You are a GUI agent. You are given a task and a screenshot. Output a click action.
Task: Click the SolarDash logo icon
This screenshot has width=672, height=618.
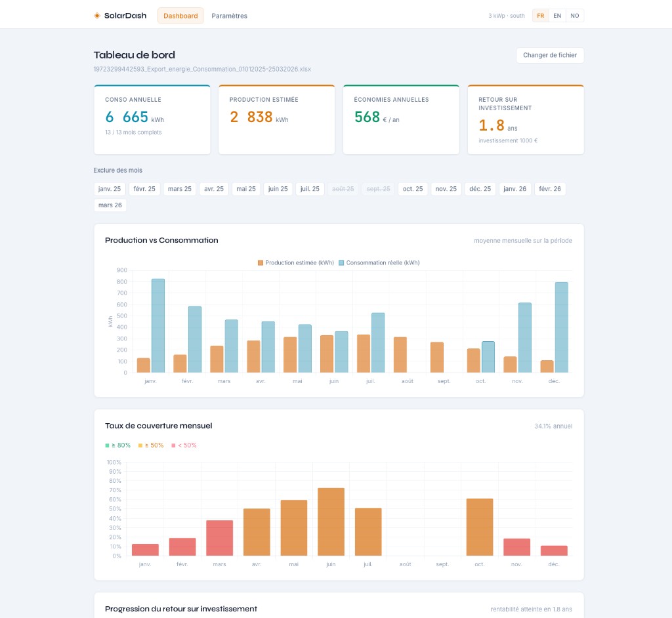(x=97, y=16)
